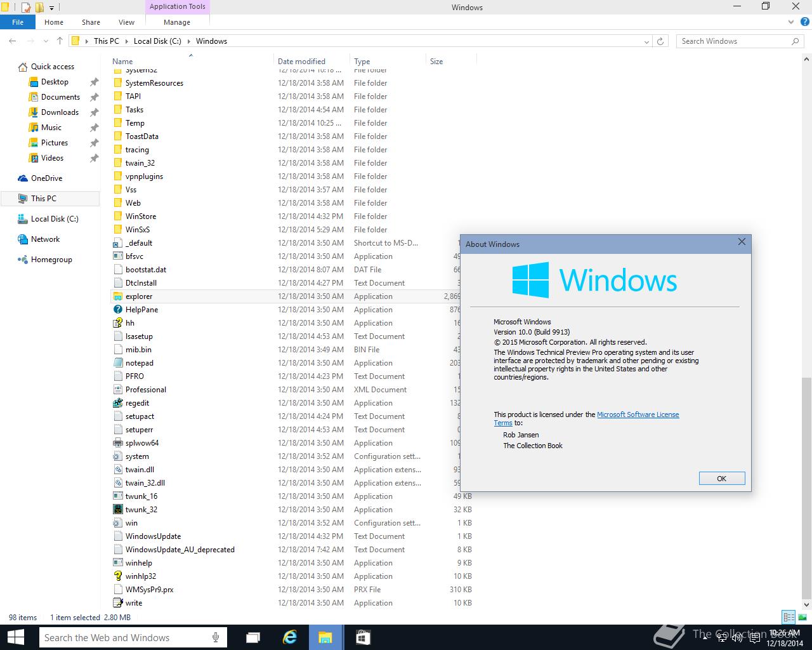Select Local Disk (C:) in navigation pane
The width and height of the screenshot is (812, 650).
(x=55, y=219)
